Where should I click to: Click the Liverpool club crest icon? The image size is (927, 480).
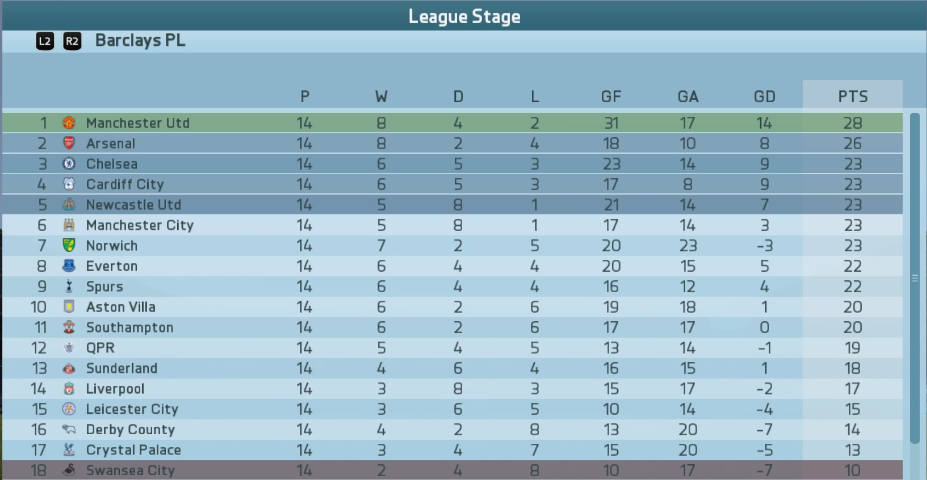point(69,388)
